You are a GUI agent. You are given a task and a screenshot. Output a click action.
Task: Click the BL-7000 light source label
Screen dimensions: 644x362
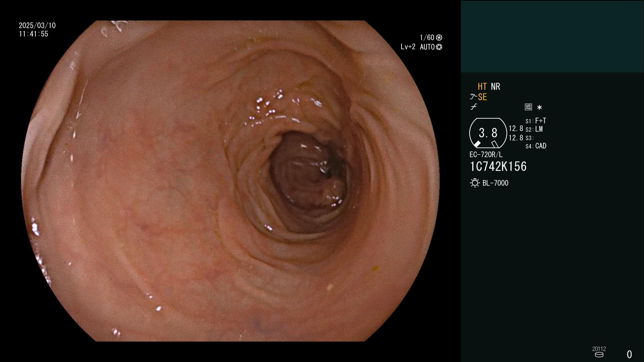pos(495,183)
